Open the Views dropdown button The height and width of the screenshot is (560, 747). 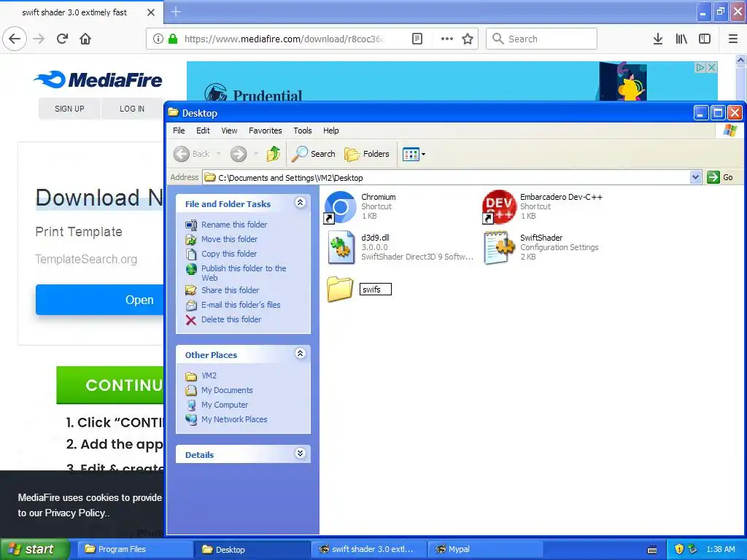pos(414,154)
